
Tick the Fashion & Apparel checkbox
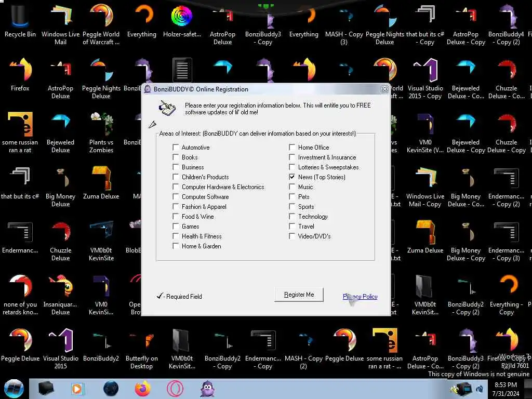click(176, 206)
